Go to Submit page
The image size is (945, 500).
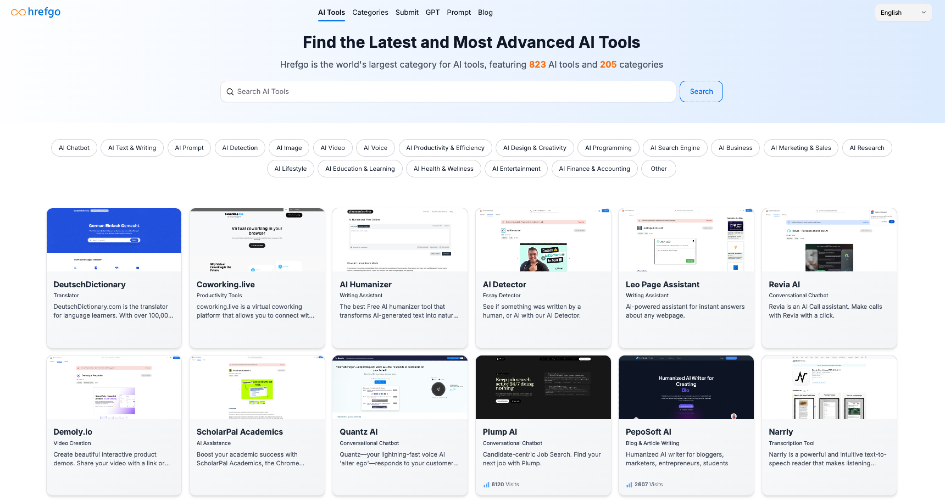[x=407, y=12]
